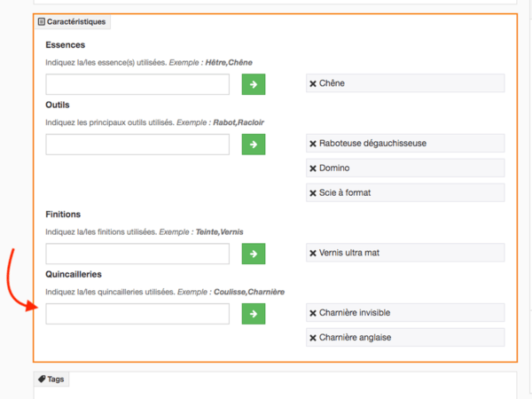Click the green arrow beside Quincailleries input
The height and width of the screenshot is (399, 532).
[254, 314]
